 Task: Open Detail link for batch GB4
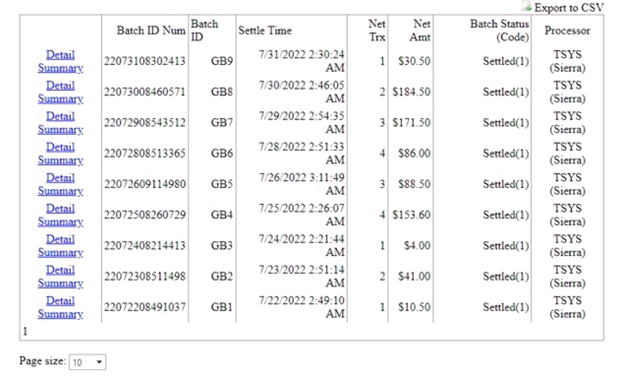pyautogui.click(x=60, y=208)
